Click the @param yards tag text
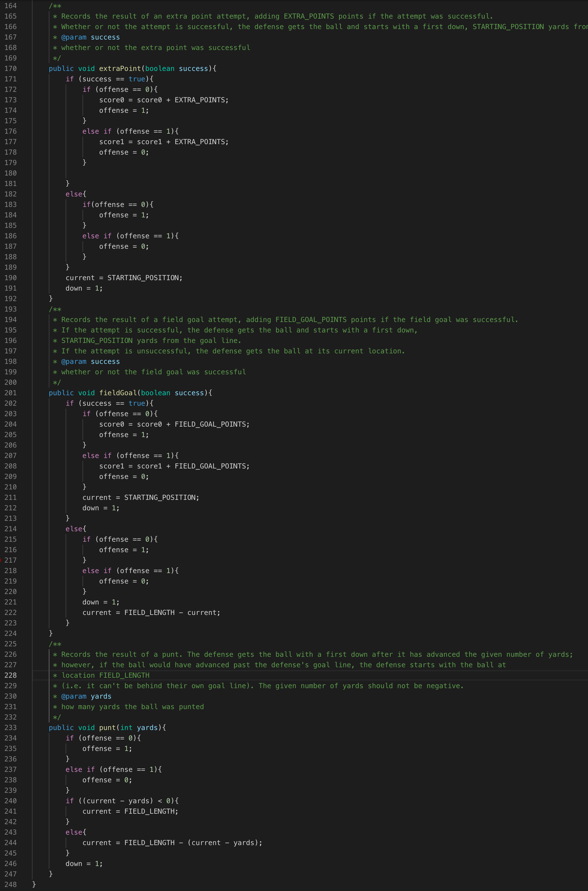This screenshot has height=891, width=588. 86,696
